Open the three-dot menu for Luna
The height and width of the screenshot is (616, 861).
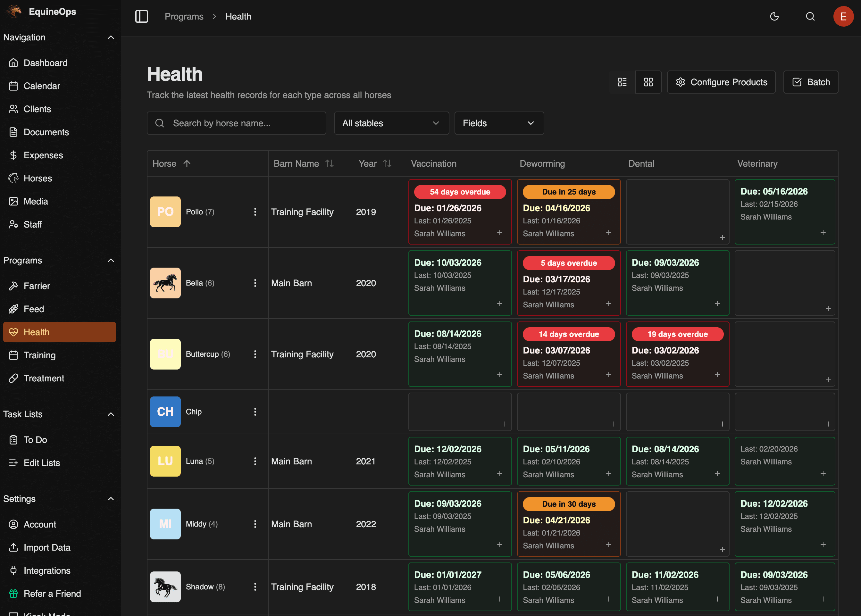click(255, 461)
